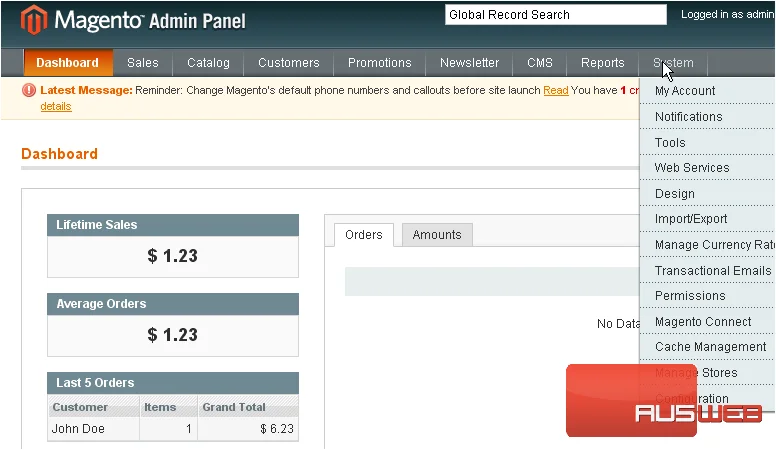
Task: Open the Customers menu
Action: (x=289, y=63)
